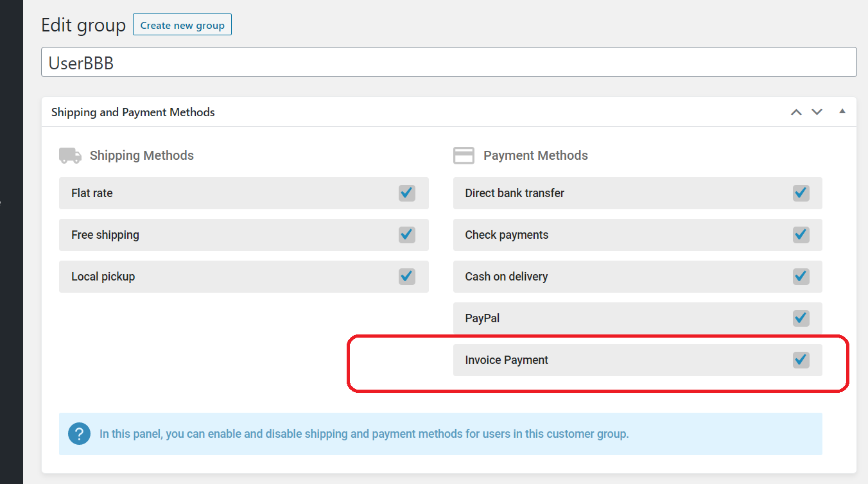Click the Cash on delivery label

click(x=507, y=277)
